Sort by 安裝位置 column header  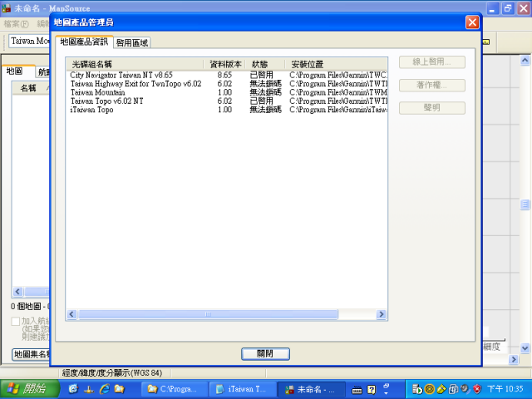click(336, 64)
